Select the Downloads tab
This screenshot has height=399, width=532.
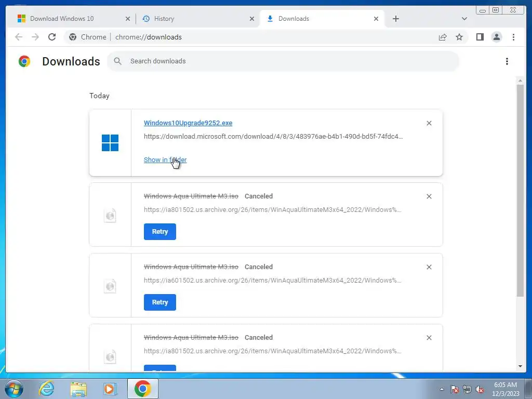click(x=322, y=19)
